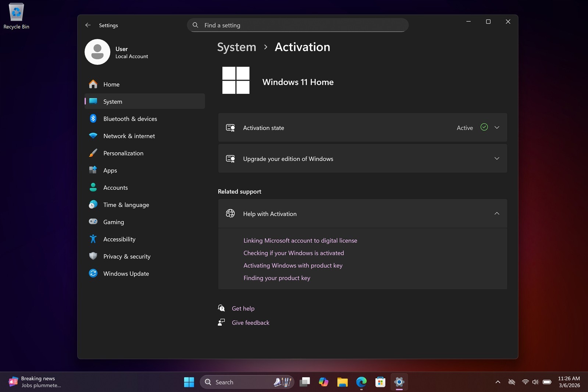Click the Help with Activation globe icon
The width and height of the screenshot is (588, 392).
pyautogui.click(x=231, y=213)
